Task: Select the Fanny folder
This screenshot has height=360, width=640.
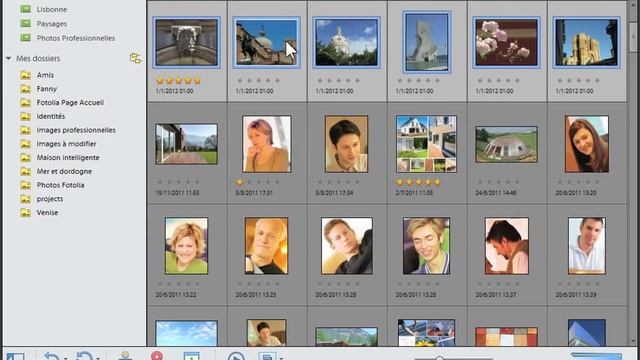Action: [x=46, y=89]
